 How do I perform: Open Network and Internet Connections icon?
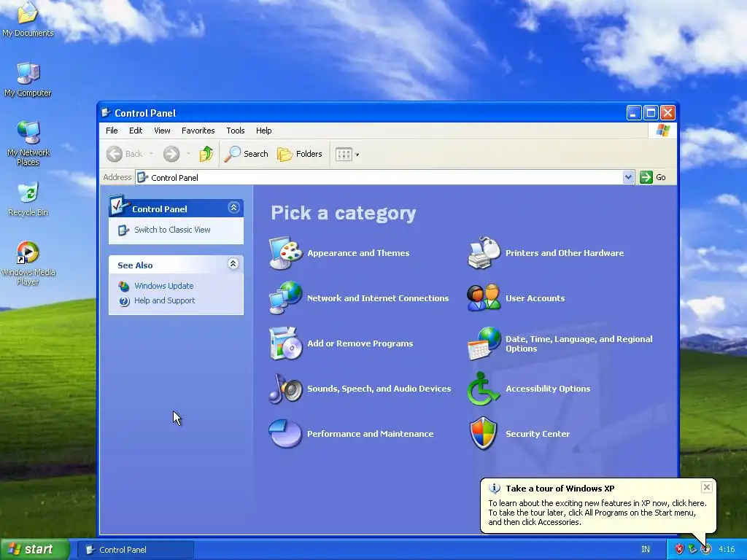(x=285, y=298)
